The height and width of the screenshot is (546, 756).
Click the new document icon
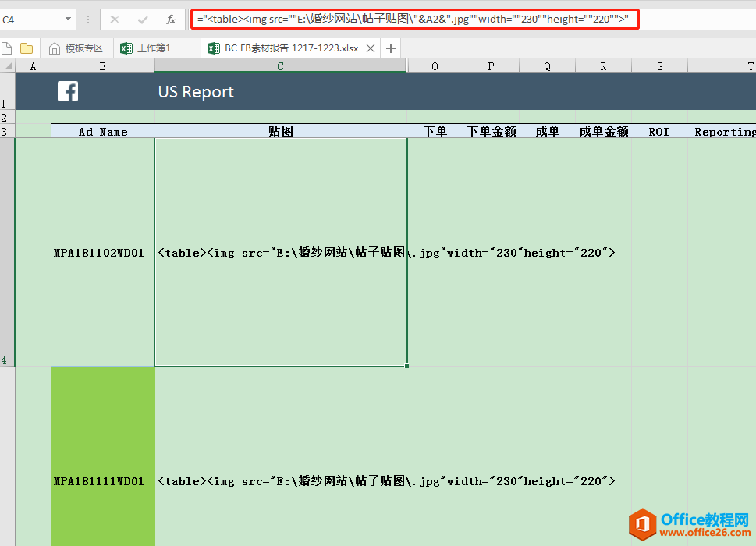[7, 48]
